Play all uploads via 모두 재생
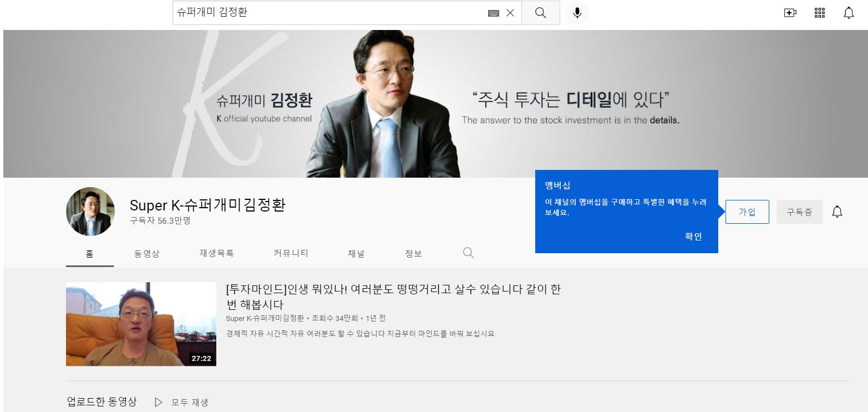This screenshot has height=412, width=868. [x=181, y=403]
